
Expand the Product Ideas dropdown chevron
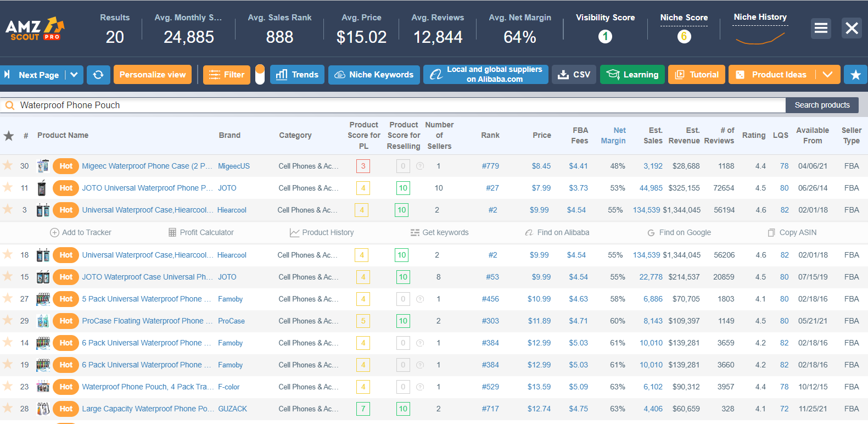(x=827, y=75)
